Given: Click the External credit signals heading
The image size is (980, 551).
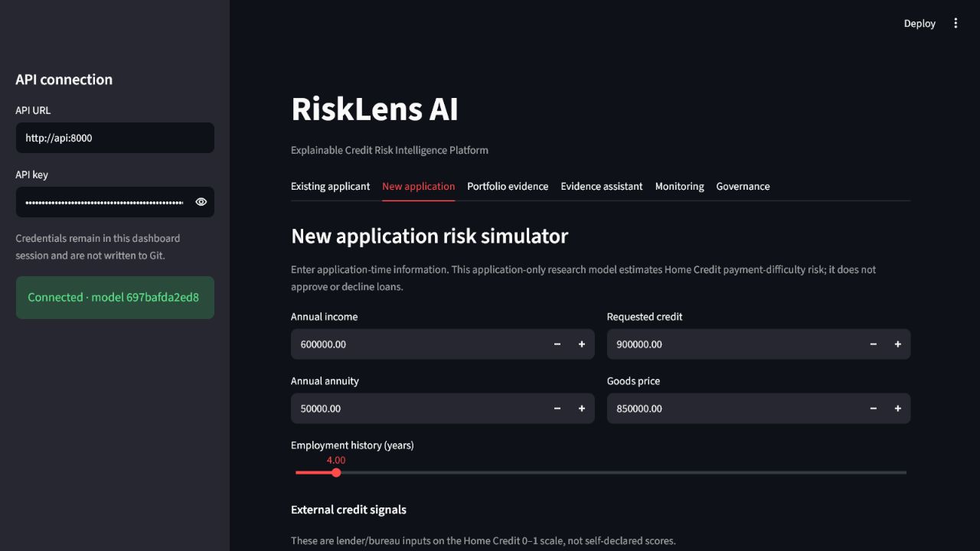Looking at the screenshot, I should pyautogui.click(x=348, y=510).
